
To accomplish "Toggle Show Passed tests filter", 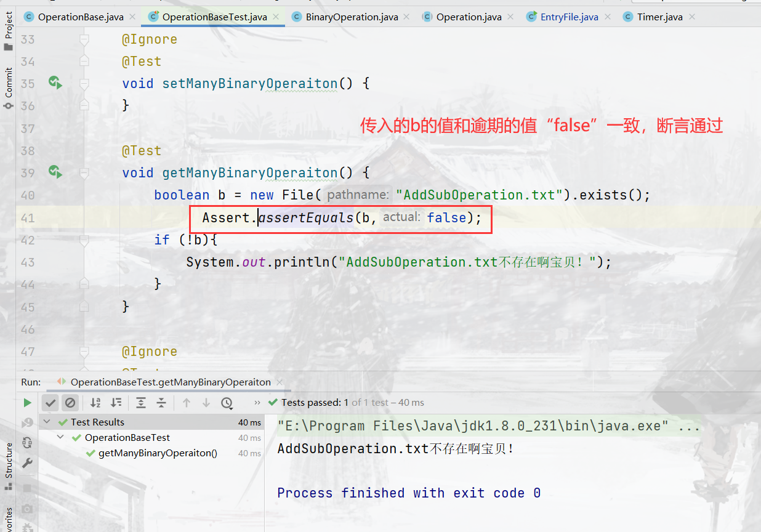I will tap(50, 403).
